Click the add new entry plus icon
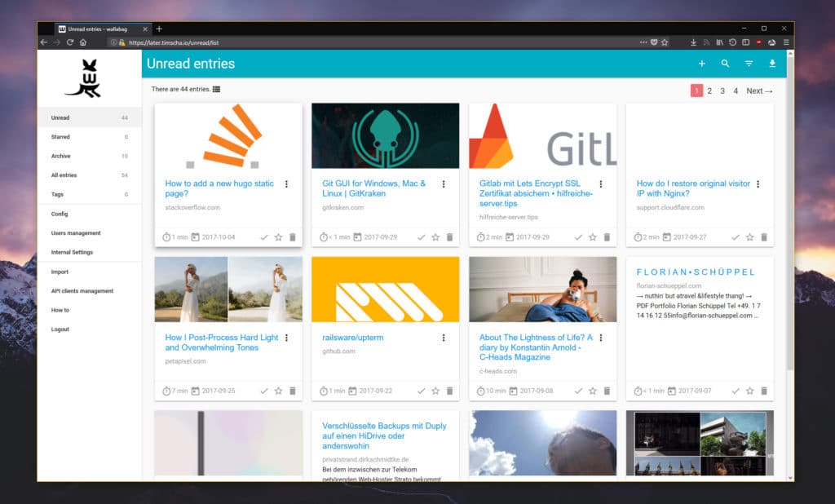Image resolution: width=835 pixels, height=504 pixels. pyautogui.click(x=702, y=64)
